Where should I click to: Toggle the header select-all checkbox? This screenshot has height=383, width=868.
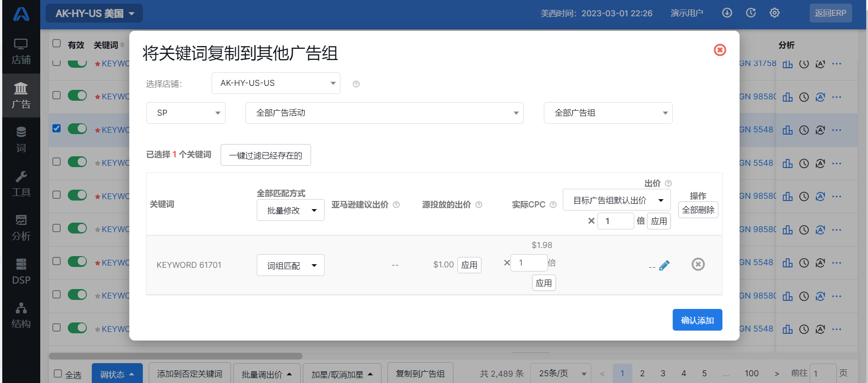[x=57, y=43]
